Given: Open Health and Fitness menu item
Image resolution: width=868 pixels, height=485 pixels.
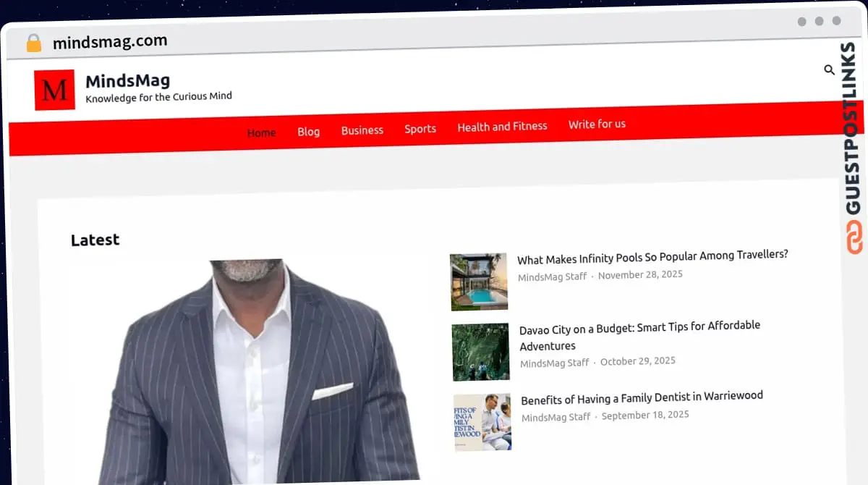Looking at the screenshot, I should 502,127.
